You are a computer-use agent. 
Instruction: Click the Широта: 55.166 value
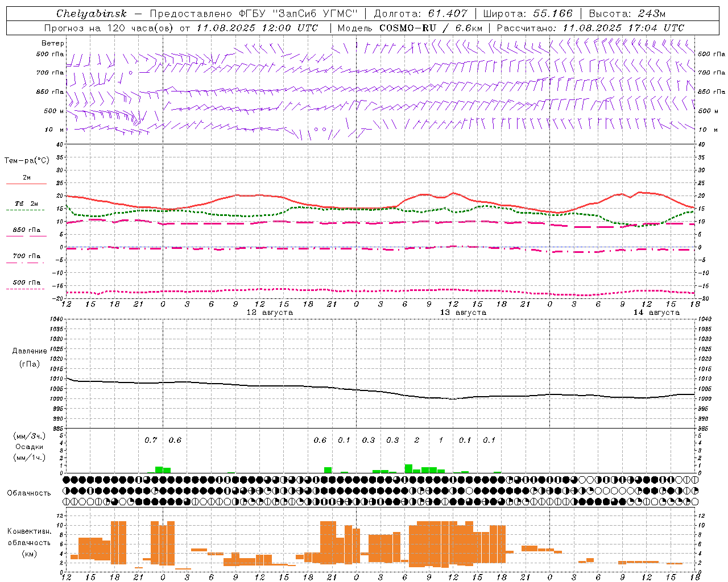527,14
